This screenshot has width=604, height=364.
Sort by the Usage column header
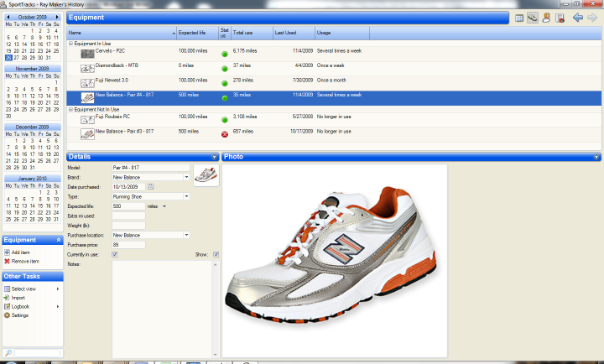342,33
